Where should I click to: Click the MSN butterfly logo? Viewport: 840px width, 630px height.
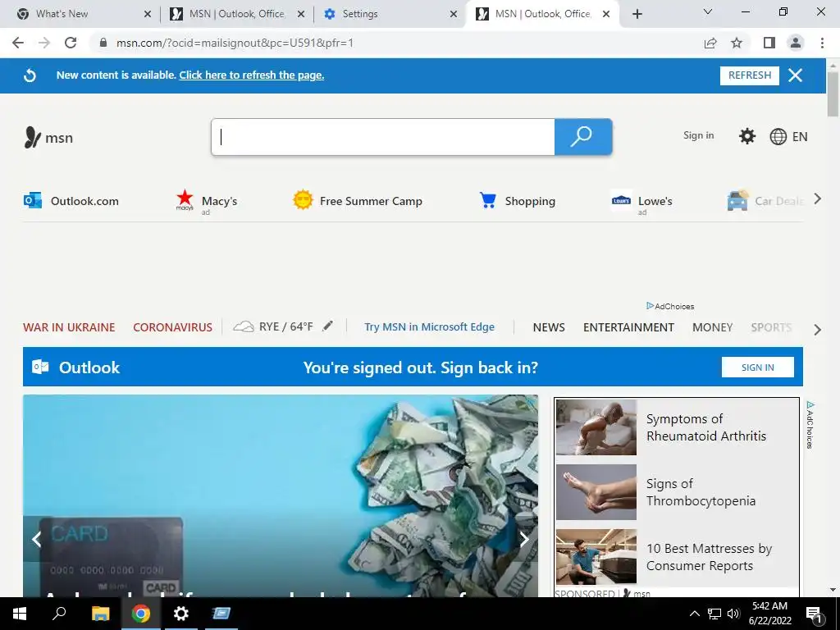pyautogui.click(x=48, y=138)
